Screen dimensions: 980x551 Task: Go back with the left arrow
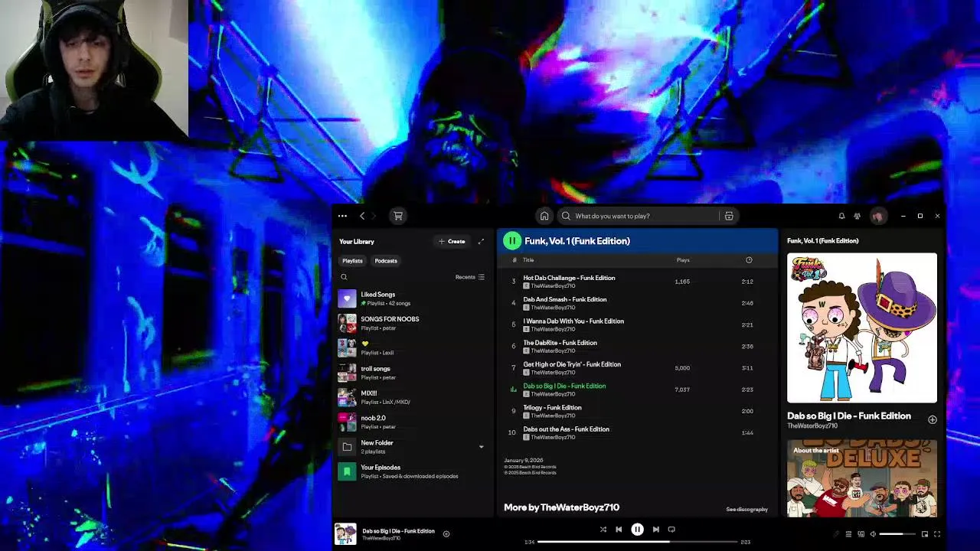tap(362, 216)
